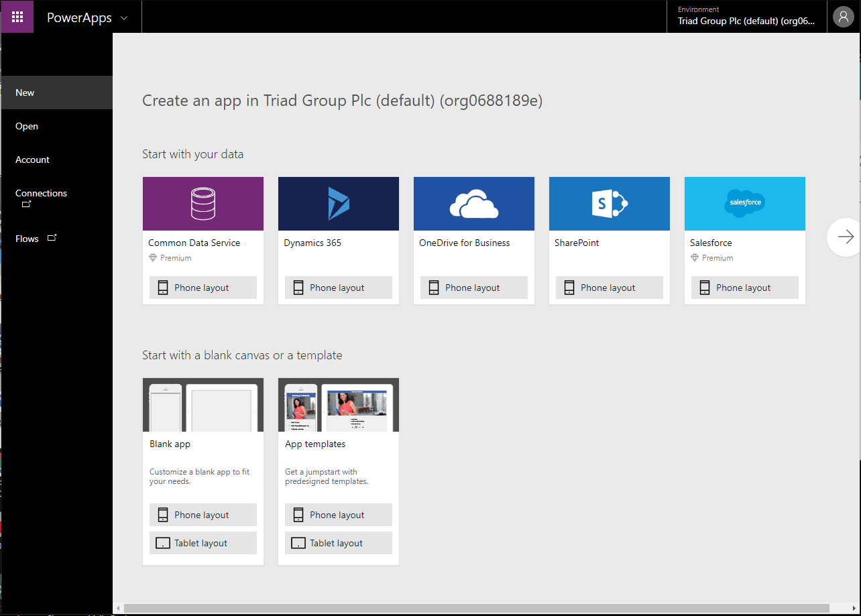Click the 'App templates' title text
The width and height of the screenshot is (861, 616).
point(315,444)
